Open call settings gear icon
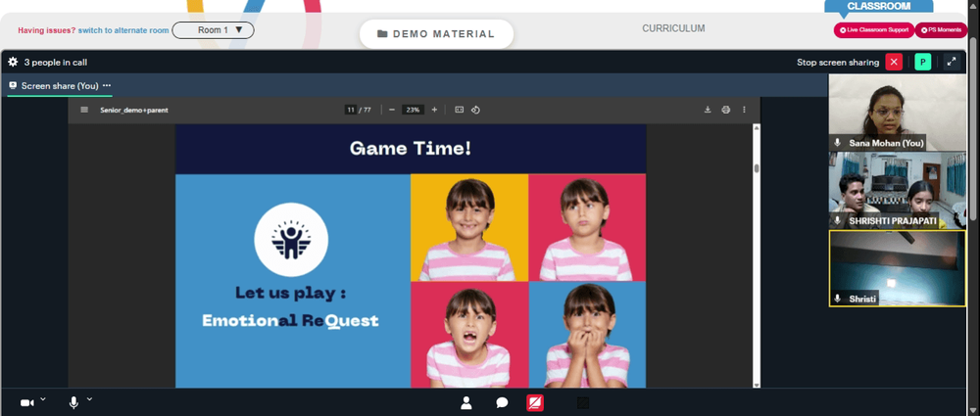This screenshot has width=980, height=416. 13,62
